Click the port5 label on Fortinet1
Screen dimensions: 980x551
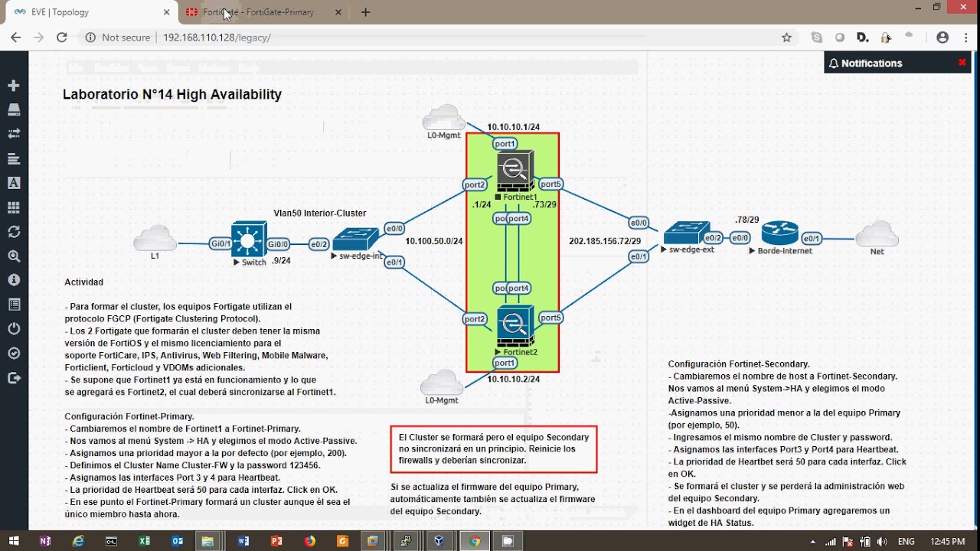(550, 184)
